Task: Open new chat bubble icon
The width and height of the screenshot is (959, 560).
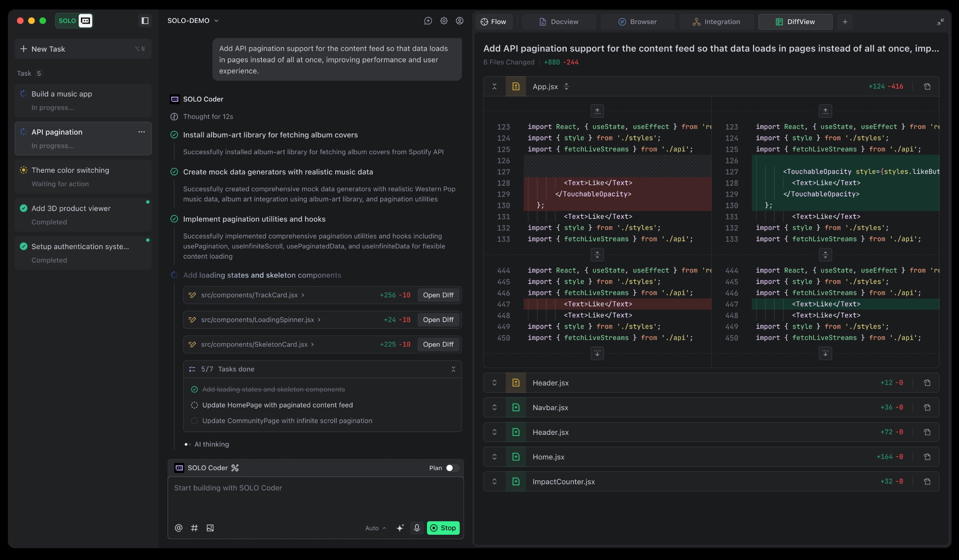Action: 428,21
